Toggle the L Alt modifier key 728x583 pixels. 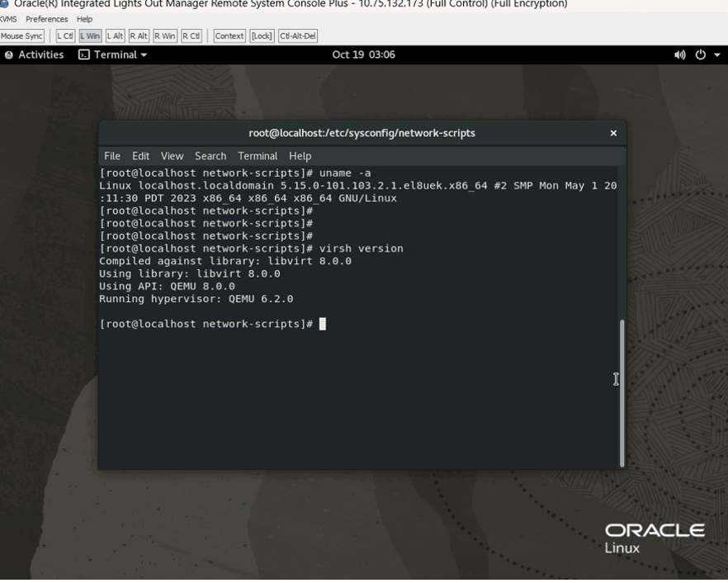(x=116, y=36)
